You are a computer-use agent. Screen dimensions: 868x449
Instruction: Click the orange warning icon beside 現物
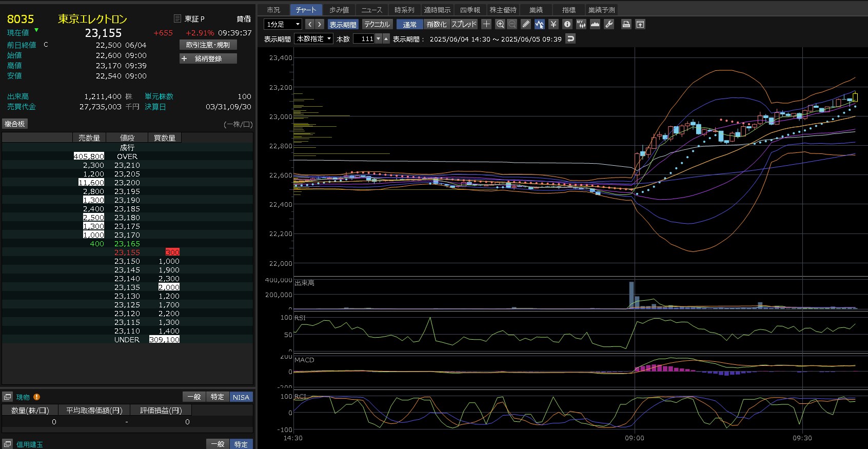36,397
